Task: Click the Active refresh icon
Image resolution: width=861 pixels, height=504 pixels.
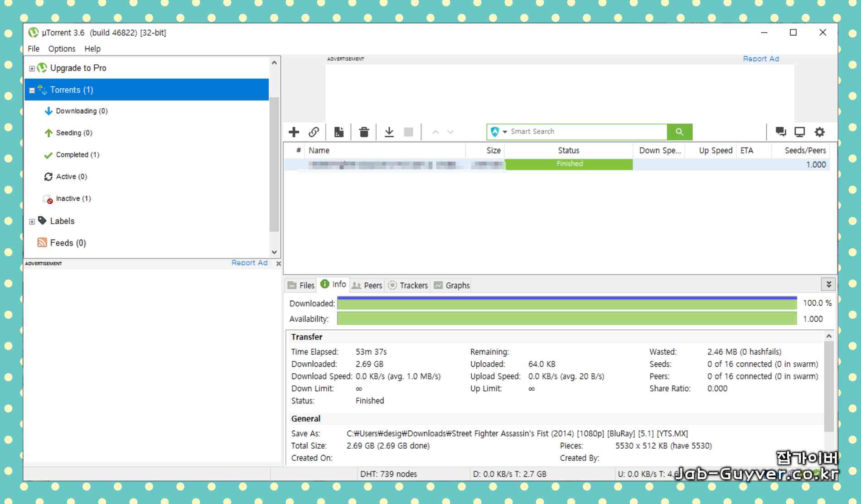Action: (48, 177)
